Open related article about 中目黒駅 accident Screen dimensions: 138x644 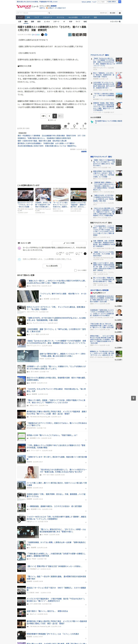(51, 136)
